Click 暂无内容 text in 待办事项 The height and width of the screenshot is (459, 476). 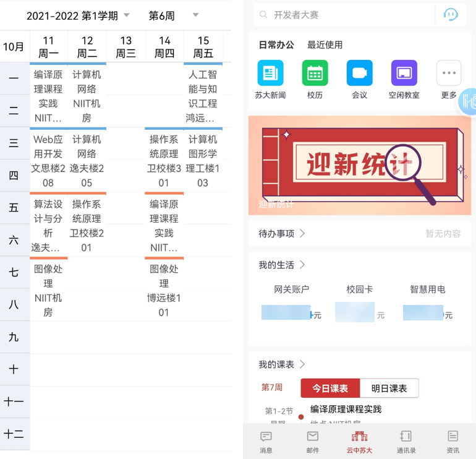443,233
